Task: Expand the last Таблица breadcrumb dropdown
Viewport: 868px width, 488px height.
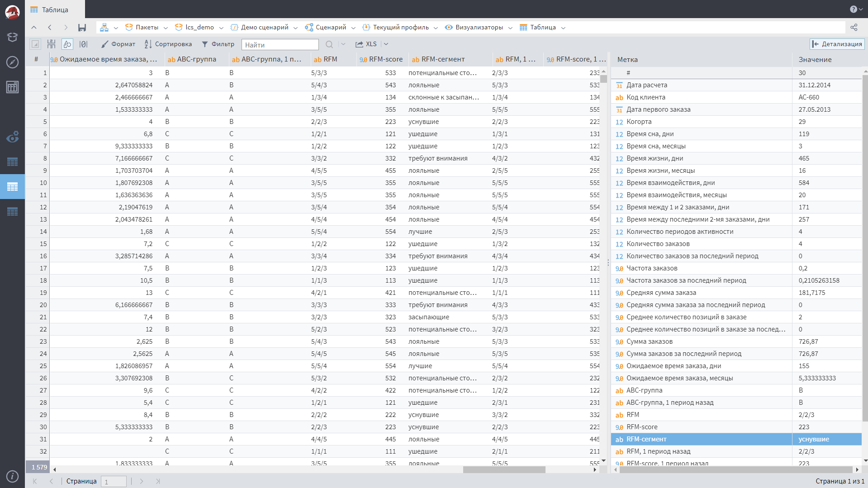Action: [x=563, y=28]
